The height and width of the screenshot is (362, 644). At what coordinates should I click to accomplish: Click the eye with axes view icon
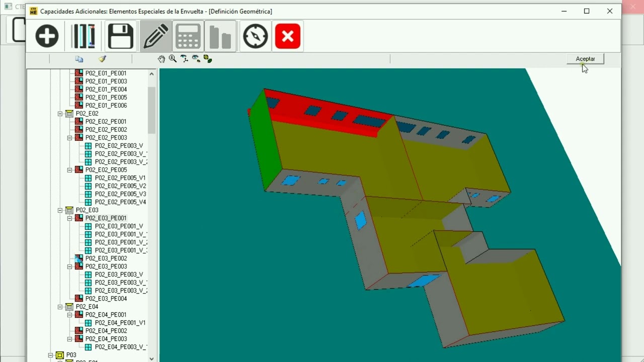coord(184,59)
